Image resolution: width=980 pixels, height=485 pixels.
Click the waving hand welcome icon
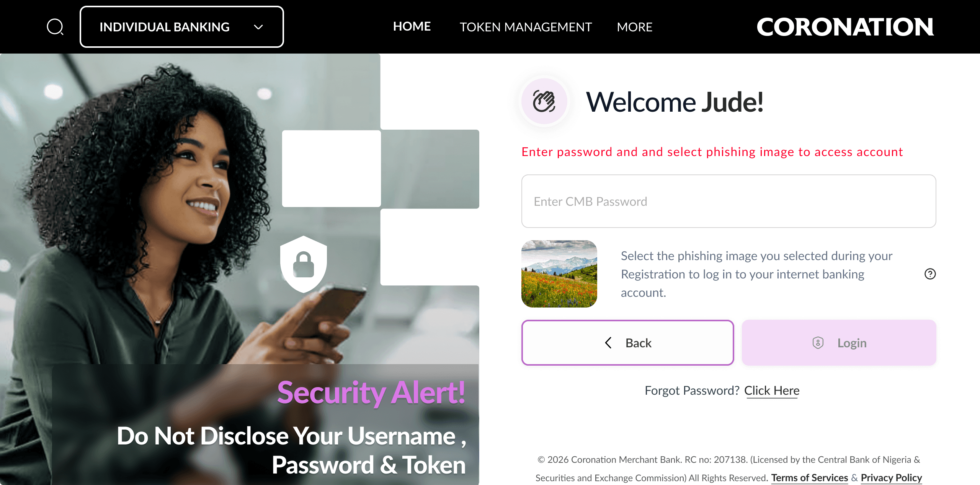544,101
